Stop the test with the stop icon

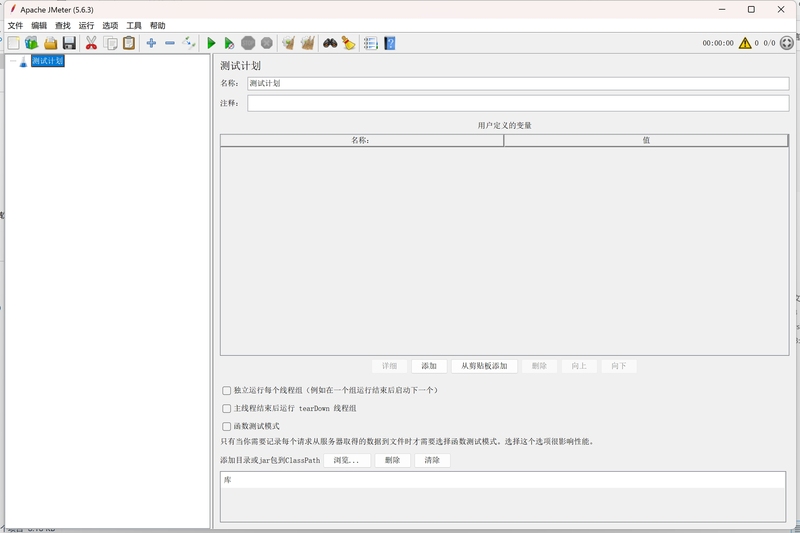click(248, 43)
